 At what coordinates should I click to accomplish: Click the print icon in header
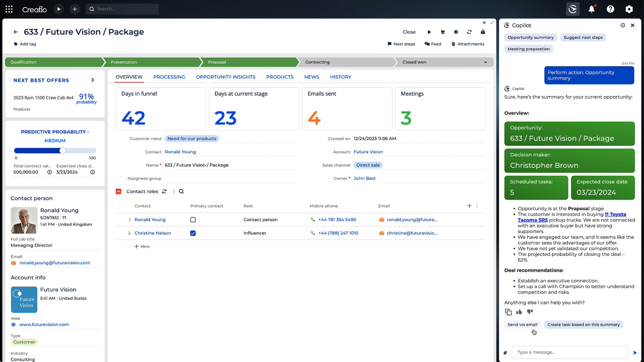(456, 32)
